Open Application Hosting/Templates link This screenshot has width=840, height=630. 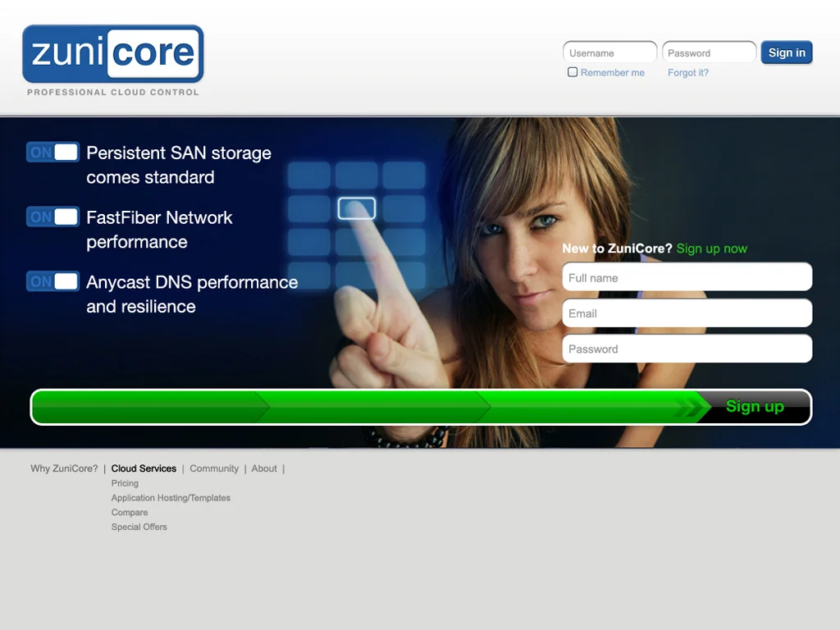point(171,498)
